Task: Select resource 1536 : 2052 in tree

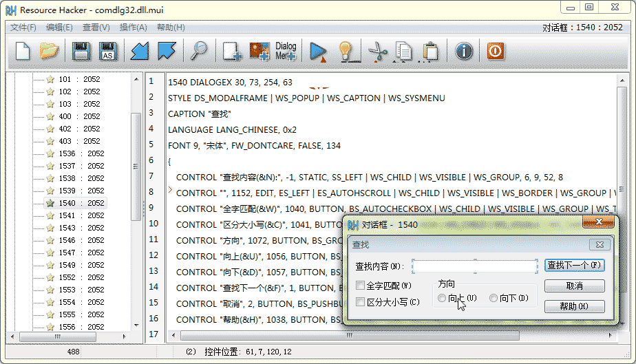Action: [81, 153]
